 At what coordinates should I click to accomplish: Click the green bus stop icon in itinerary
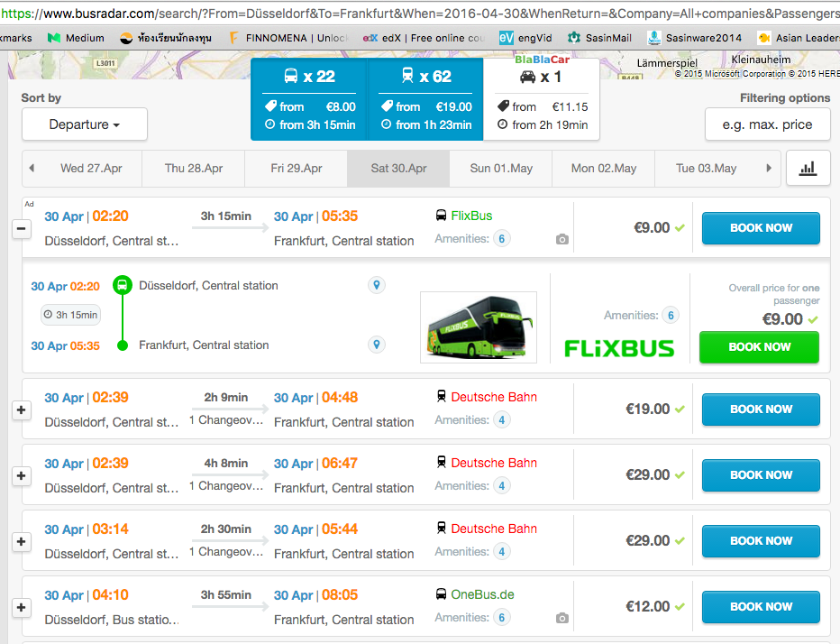pyautogui.click(x=123, y=285)
